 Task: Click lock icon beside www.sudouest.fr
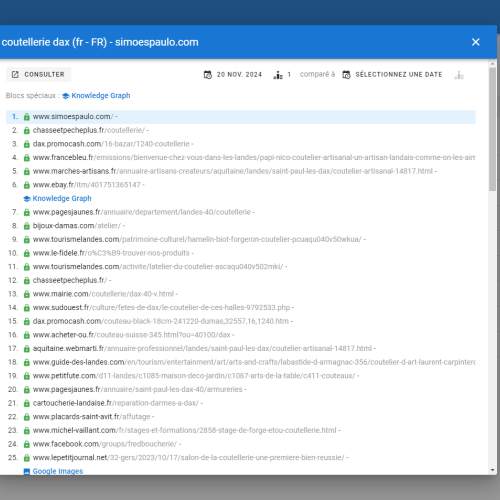pyautogui.click(x=27, y=308)
